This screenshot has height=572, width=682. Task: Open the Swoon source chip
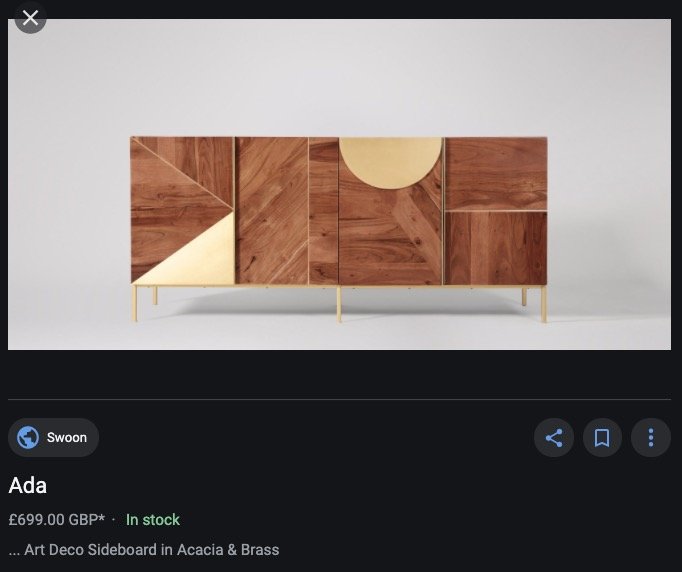point(53,438)
